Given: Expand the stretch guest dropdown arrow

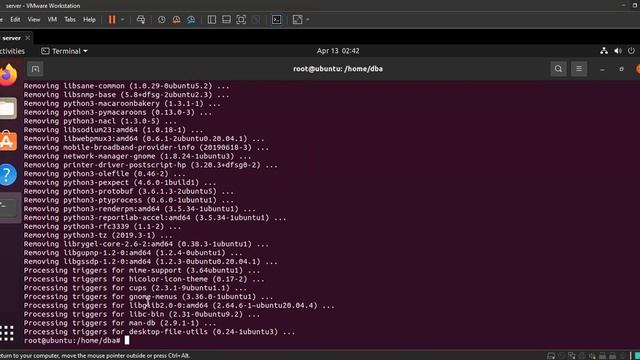Looking at the screenshot, I should (308, 20).
